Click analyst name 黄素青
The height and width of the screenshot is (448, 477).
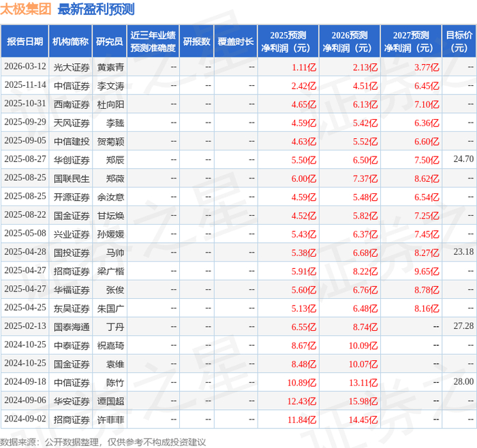tap(110, 67)
